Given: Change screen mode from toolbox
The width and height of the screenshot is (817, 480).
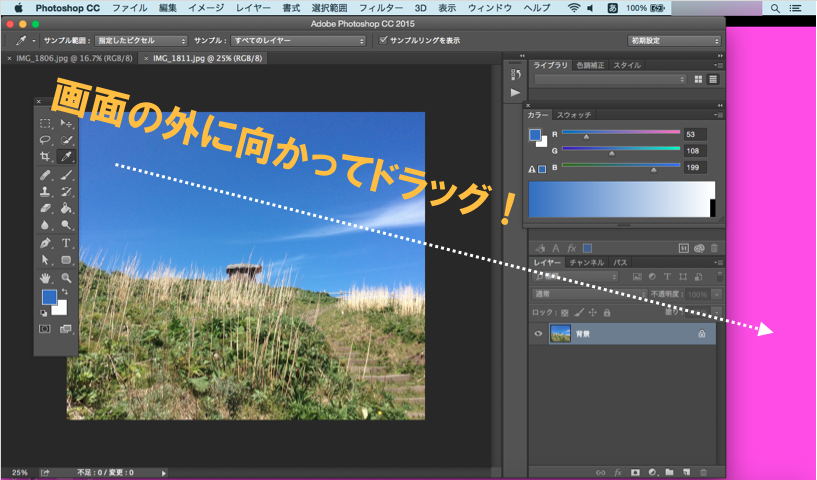Looking at the screenshot, I should (x=66, y=329).
